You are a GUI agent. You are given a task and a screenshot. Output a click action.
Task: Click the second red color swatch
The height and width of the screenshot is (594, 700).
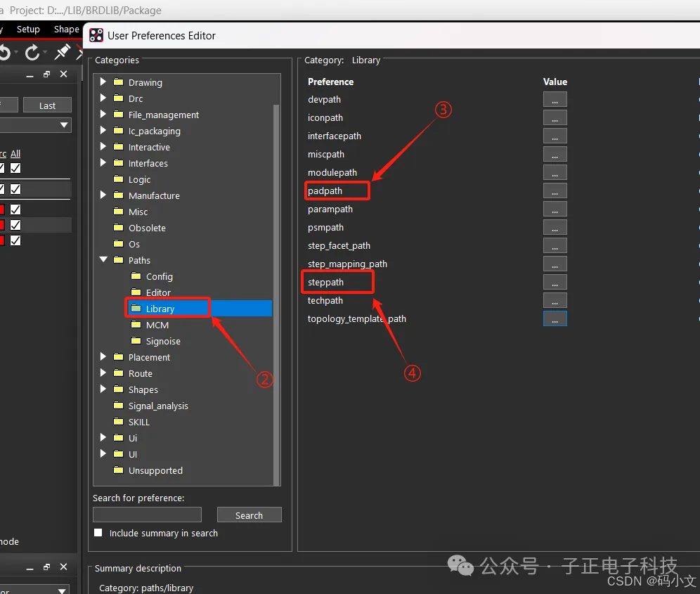pos(2,225)
